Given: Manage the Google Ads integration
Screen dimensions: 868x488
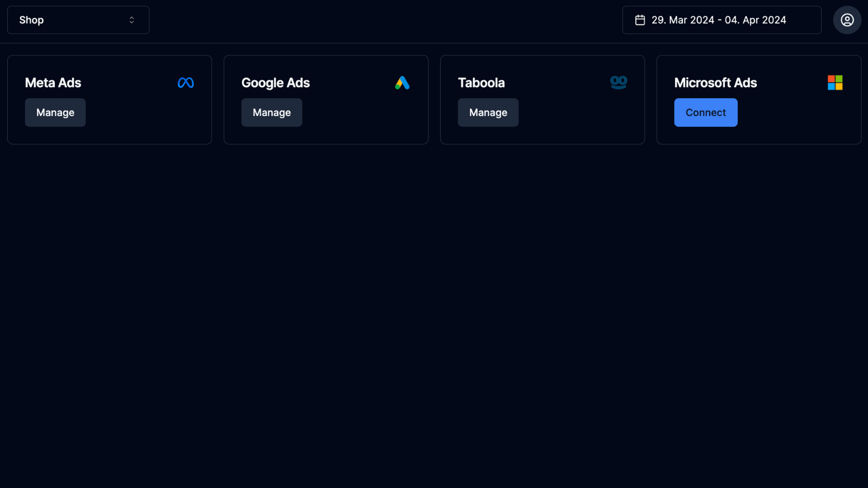Looking at the screenshot, I should (272, 112).
